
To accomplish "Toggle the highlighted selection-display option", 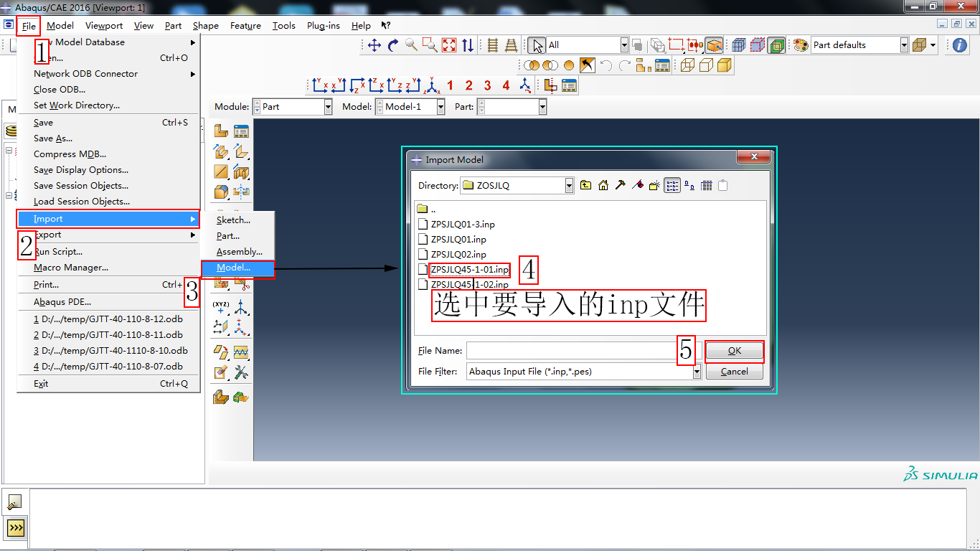I will click(x=714, y=45).
